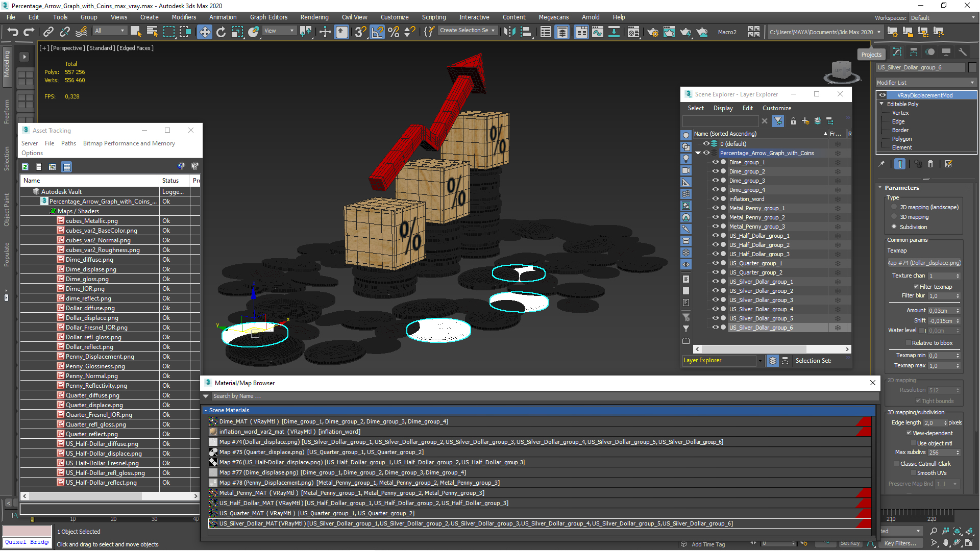Click Refresh icon in Asset Tracking
This screenshot has width=980, height=551.
[x=25, y=167]
